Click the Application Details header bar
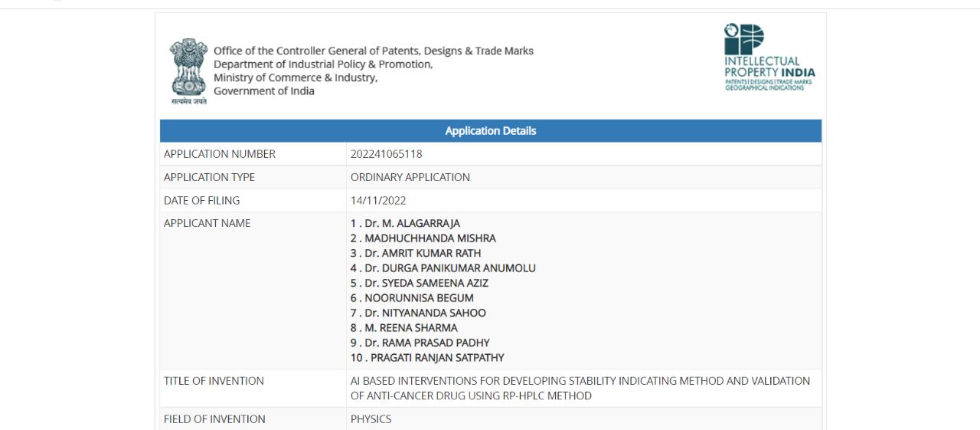The width and height of the screenshot is (980, 430). pyautogui.click(x=490, y=131)
